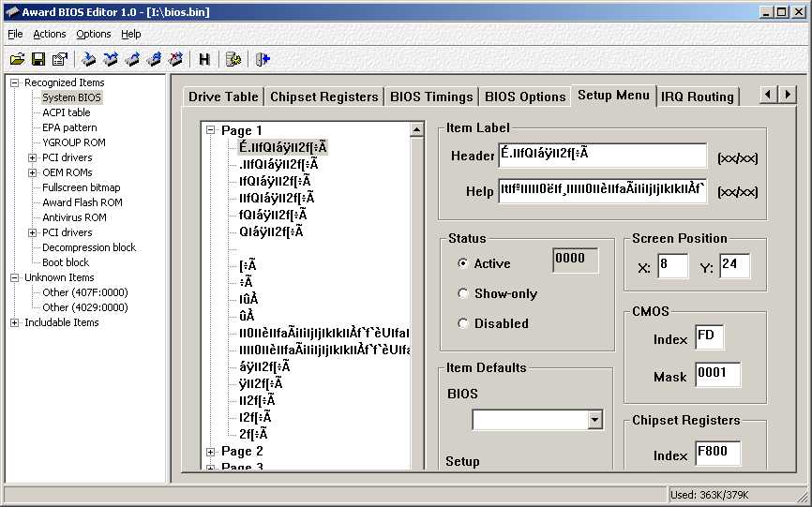Select ACPI table in the tree

click(67, 112)
